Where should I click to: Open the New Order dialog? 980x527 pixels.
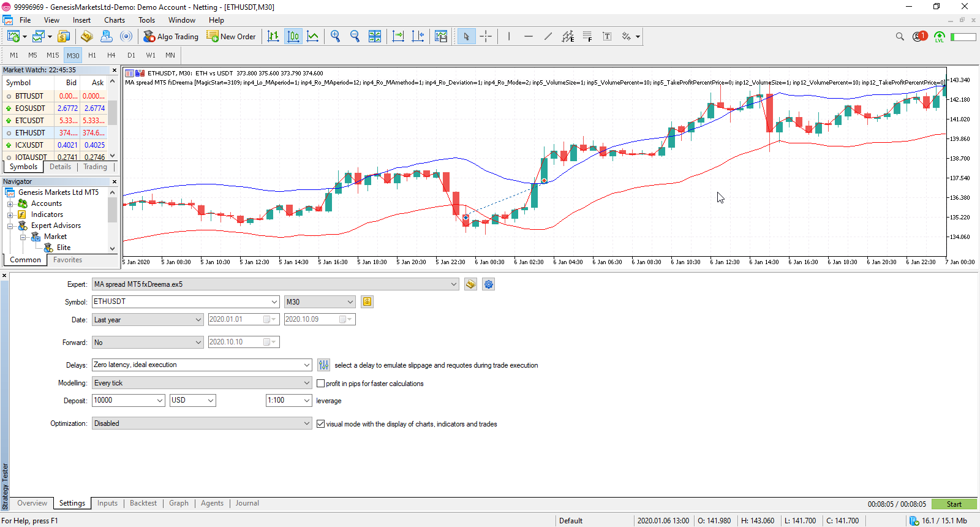click(231, 36)
